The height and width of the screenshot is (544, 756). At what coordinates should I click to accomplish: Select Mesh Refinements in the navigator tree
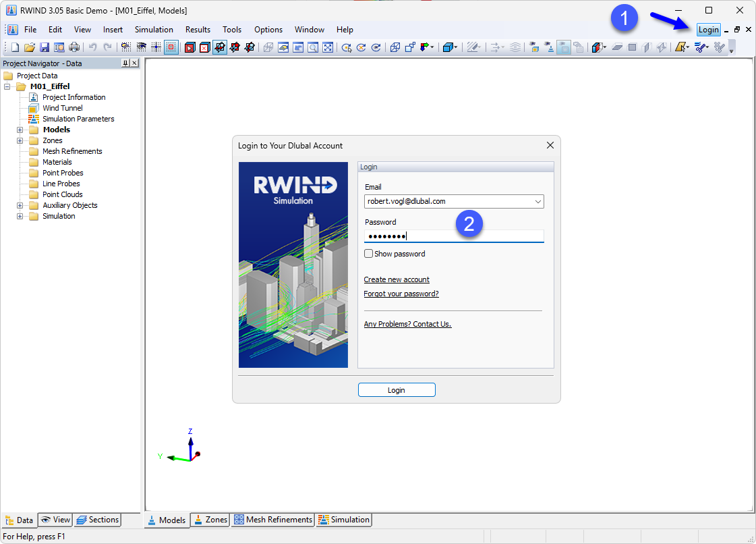[72, 151]
